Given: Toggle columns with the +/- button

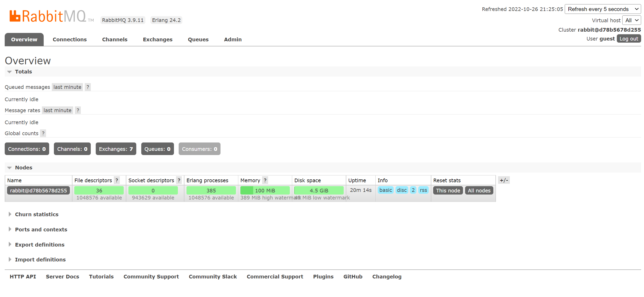Looking at the screenshot, I should (504, 180).
